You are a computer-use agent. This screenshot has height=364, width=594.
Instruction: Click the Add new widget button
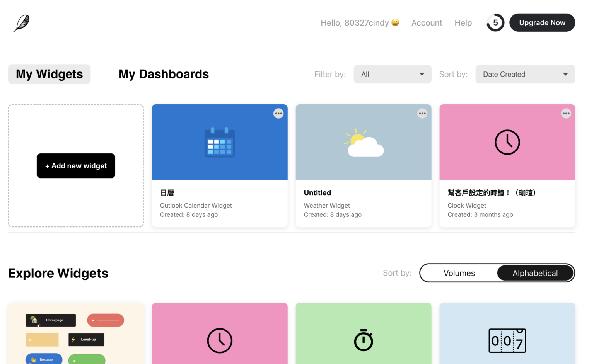(x=76, y=166)
